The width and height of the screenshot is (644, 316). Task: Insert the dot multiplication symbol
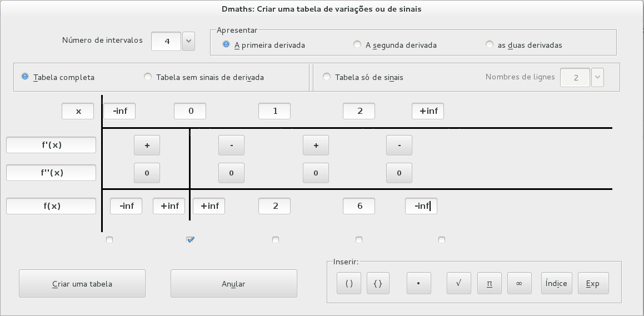pos(419,283)
